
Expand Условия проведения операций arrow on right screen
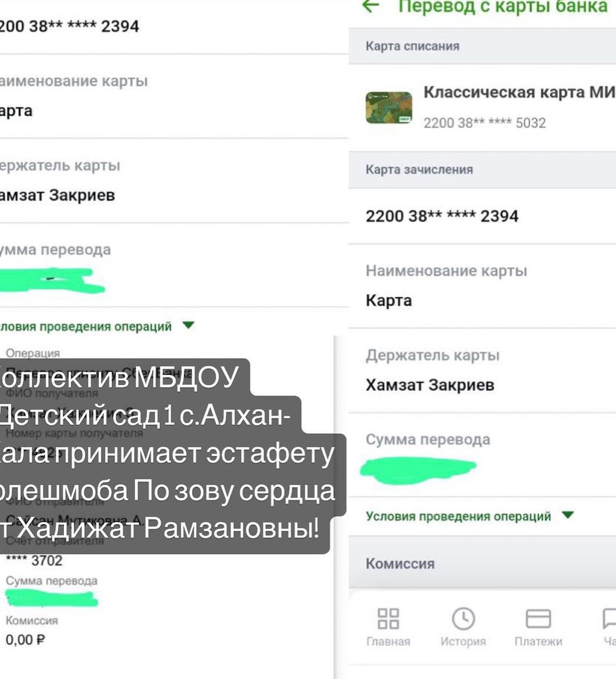[568, 515]
